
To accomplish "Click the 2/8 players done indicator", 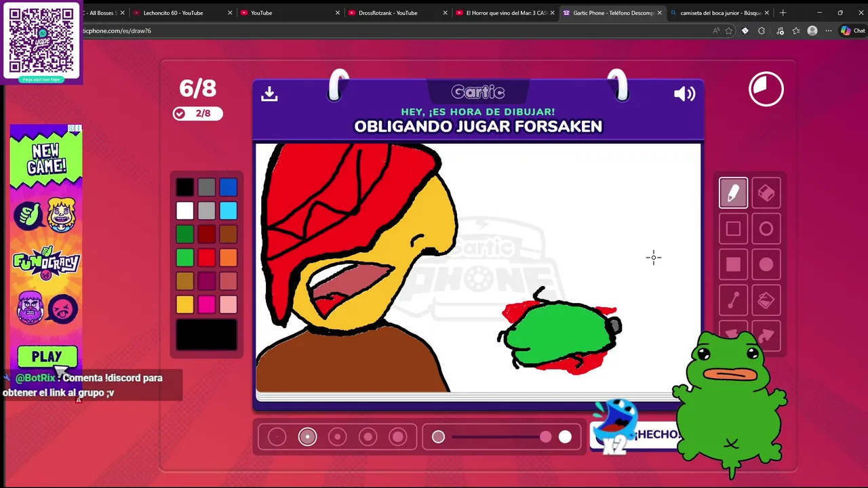I will click(197, 113).
